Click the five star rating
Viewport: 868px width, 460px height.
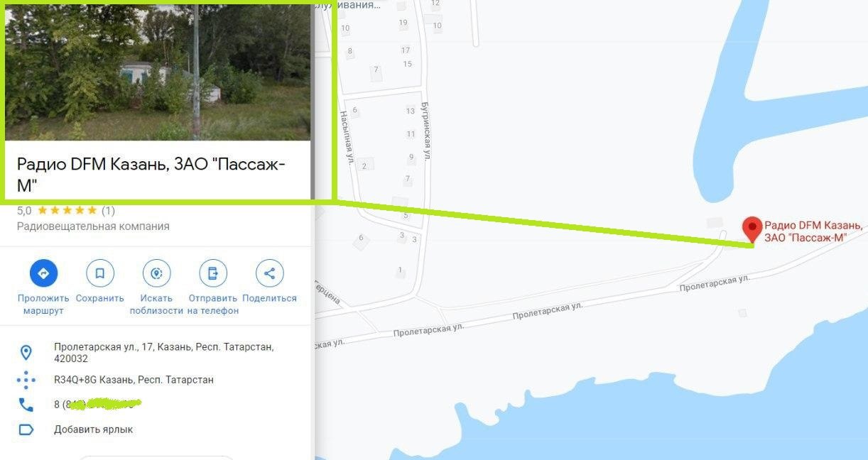(67, 210)
